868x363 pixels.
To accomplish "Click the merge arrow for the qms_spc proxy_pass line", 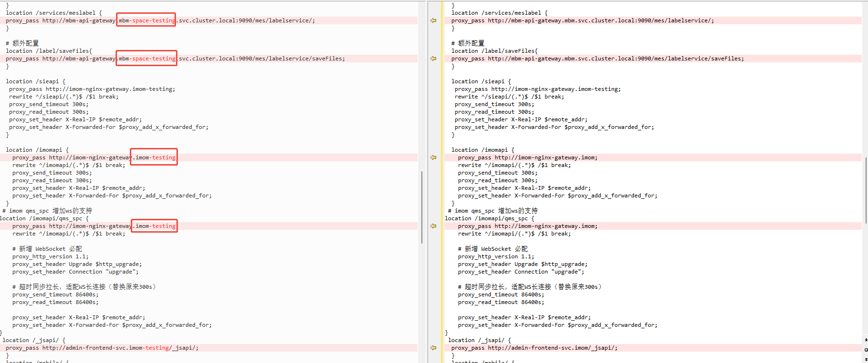I will point(433,226).
